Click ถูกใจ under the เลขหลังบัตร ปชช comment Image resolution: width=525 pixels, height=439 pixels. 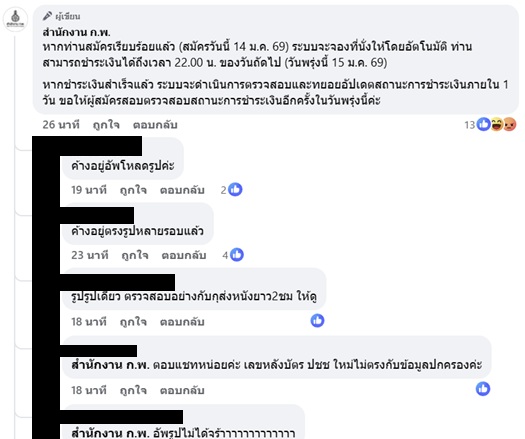point(133,390)
